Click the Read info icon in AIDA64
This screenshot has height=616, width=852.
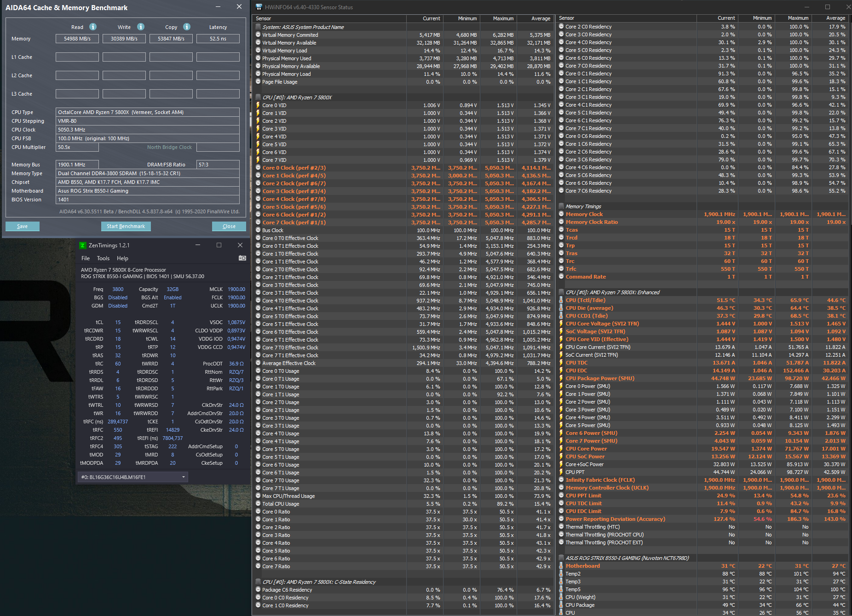click(93, 27)
